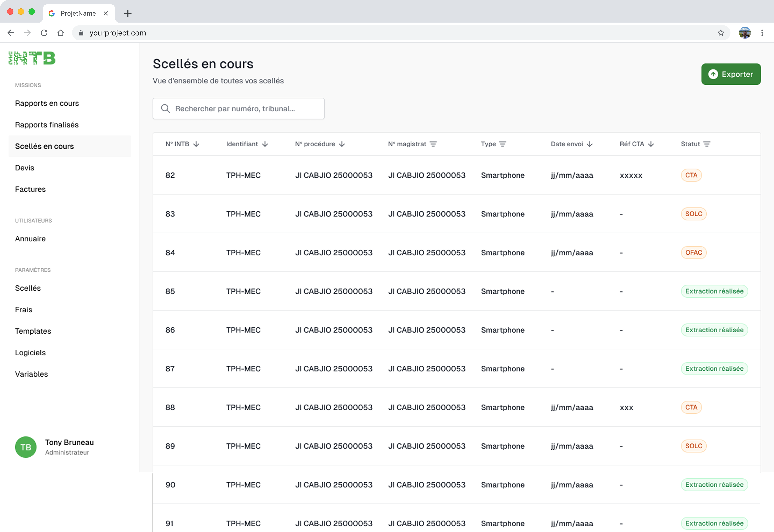774x532 pixels.
Task: Click the browser back arrow
Action: coord(11,33)
